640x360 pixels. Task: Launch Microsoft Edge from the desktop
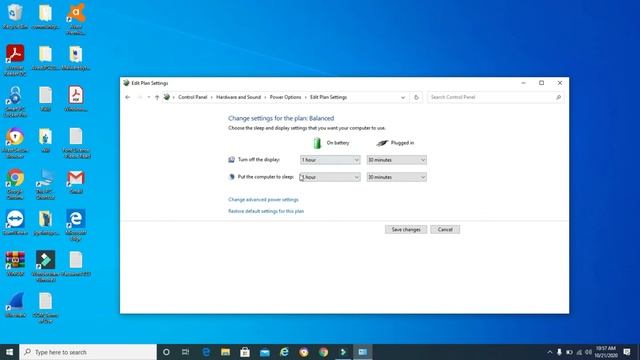click(76, 224)
